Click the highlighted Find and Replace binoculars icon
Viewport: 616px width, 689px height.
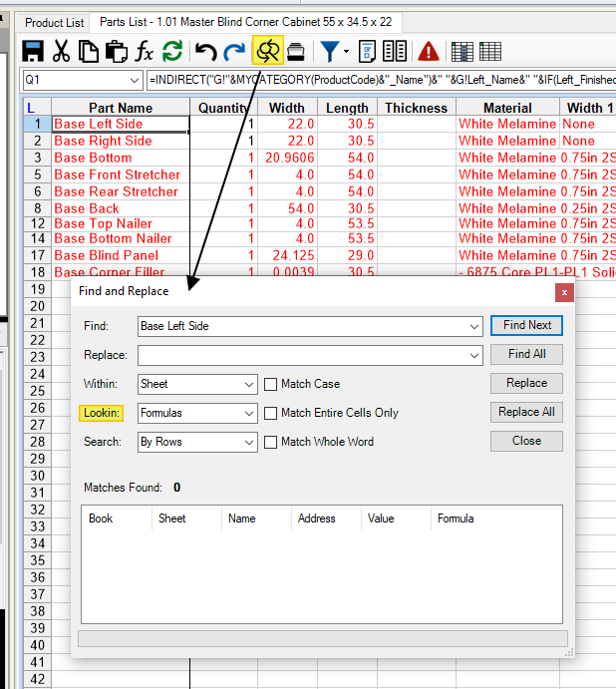tap(267, 51)
